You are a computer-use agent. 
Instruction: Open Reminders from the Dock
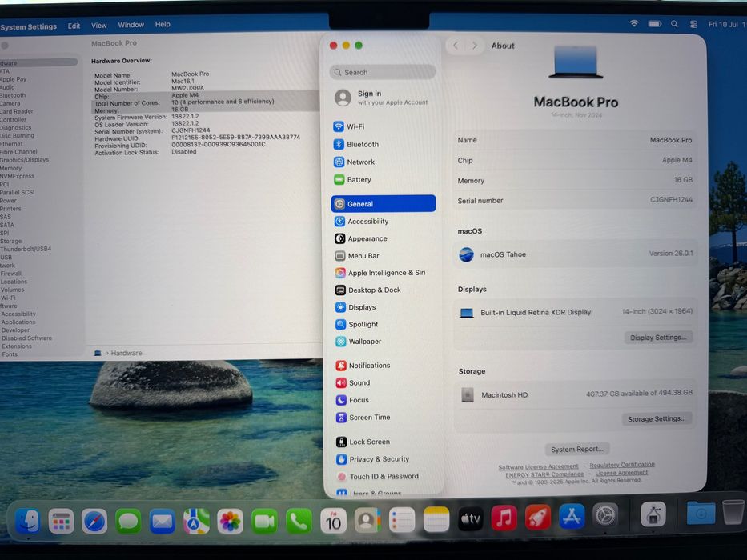click(402, 521)
